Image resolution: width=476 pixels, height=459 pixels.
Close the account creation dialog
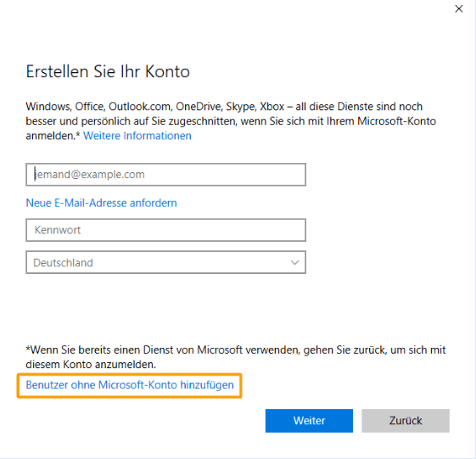click(x=459, y=8)
